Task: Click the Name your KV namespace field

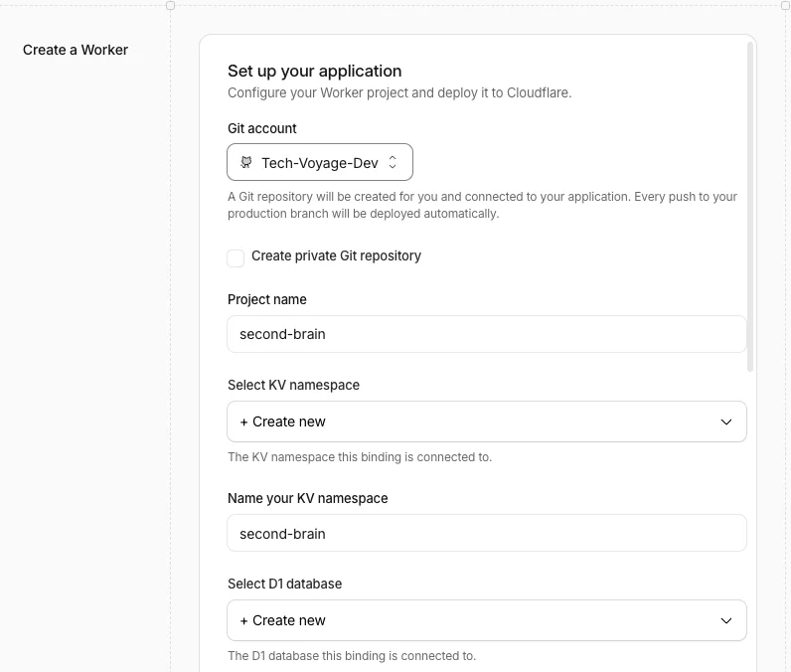Action: coord(486,533)
